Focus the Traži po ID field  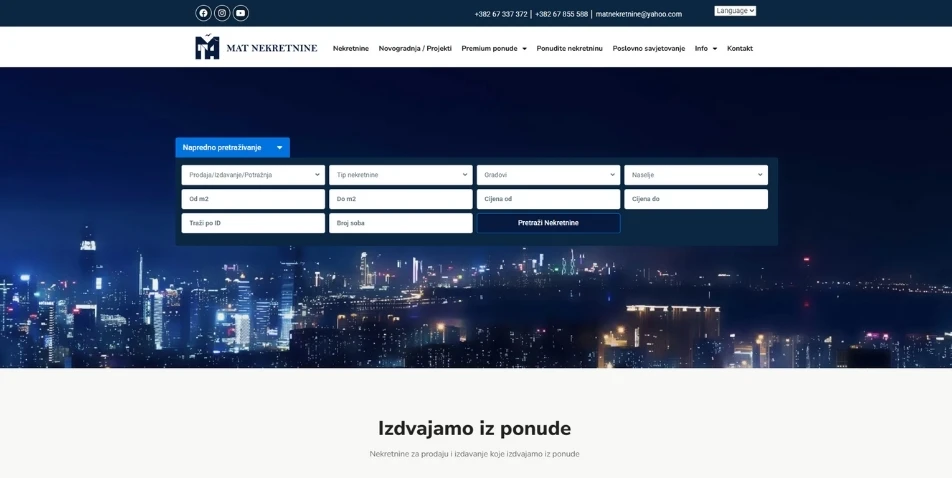253,223
